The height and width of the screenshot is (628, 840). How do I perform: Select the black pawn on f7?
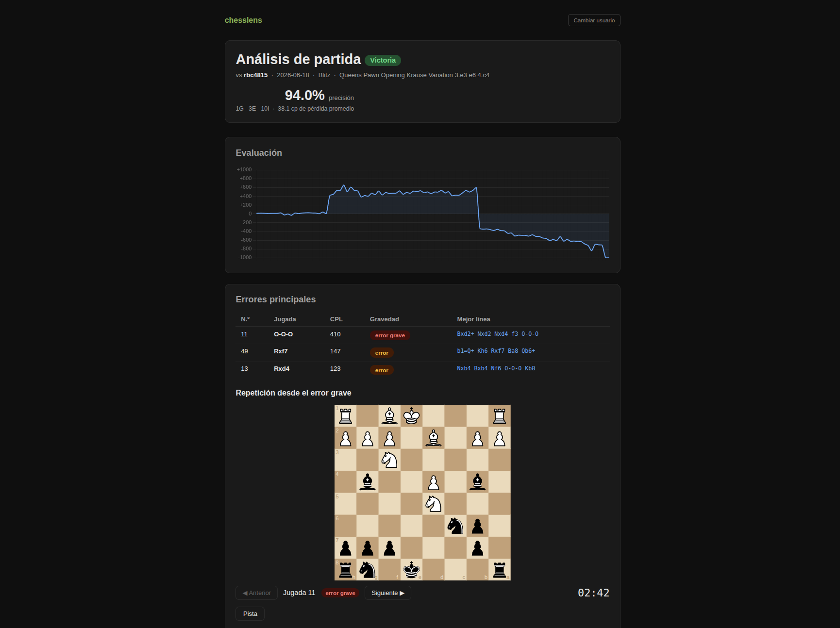click(389, 547)
